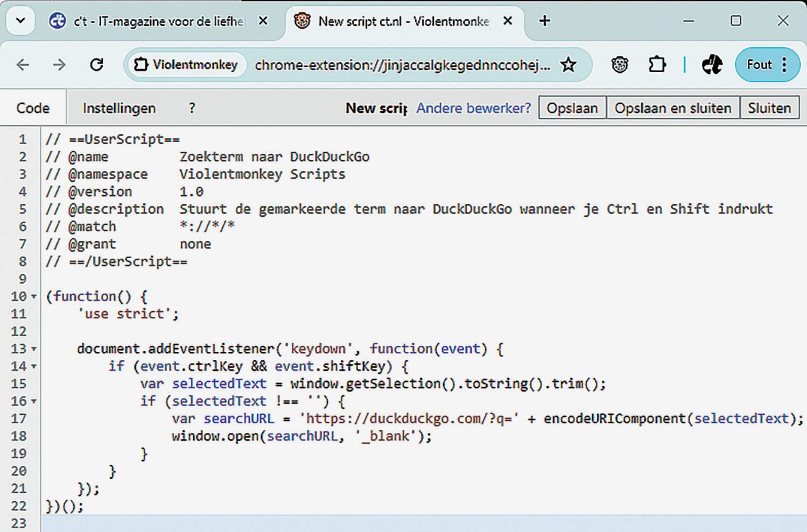Close the New script ct.nl tab
807x532 pixels.
(x=507, y=21)
